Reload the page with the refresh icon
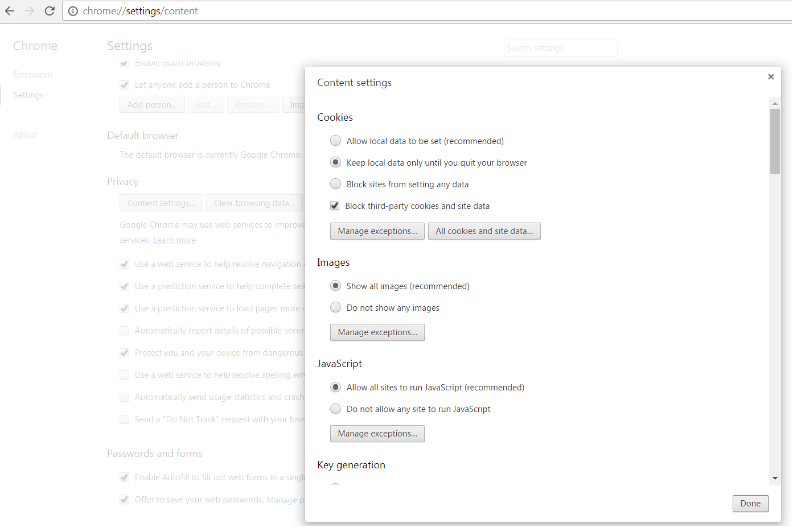The image size is (792, 529). click(49, 11)
